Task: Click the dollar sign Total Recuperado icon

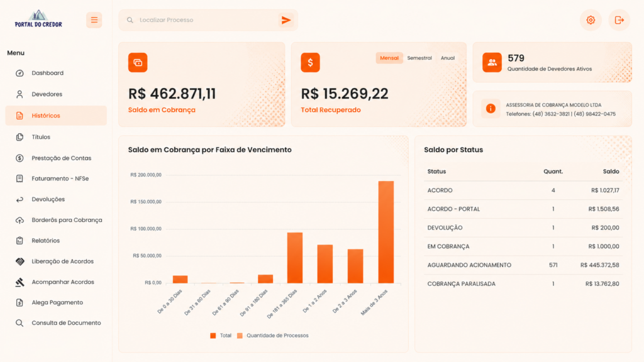Action: [x=310, y=62]
